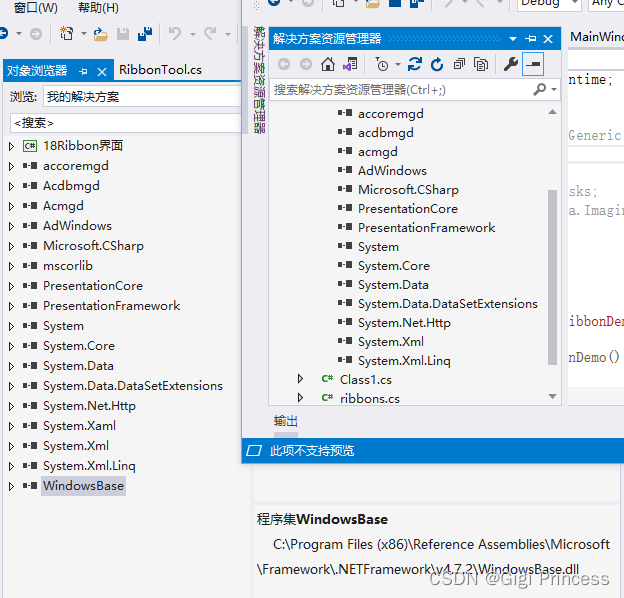Switch to the MainWin tab
This screenshot has height=598, width=624.
[x=597, y=37]
